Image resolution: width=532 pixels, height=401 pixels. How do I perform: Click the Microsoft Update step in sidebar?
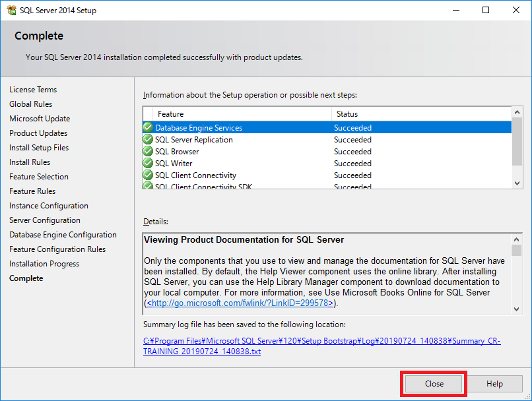coord(40,119)
